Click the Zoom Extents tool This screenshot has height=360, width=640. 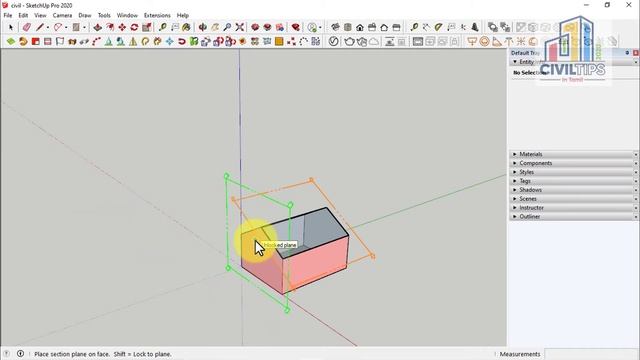tap(240, 27)
